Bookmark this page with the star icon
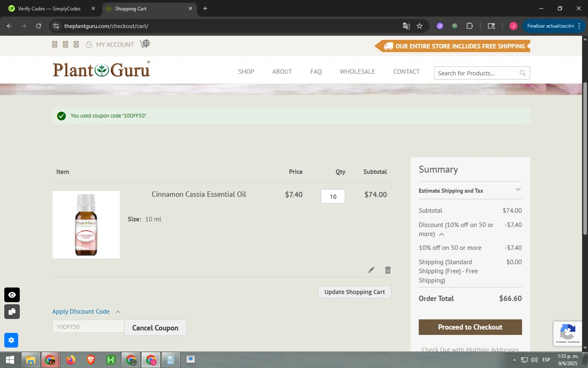This screenshot has height=368, width=588. (420, 26)
